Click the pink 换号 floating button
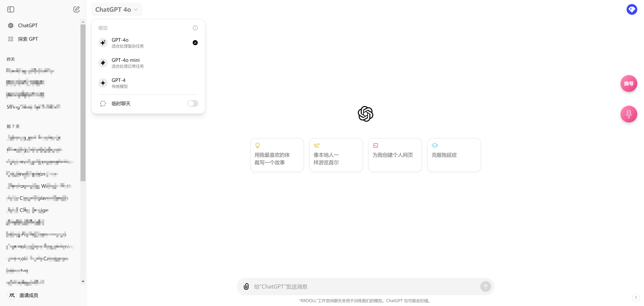The width and height of the screenshot is (644, 306). (629, 84)
